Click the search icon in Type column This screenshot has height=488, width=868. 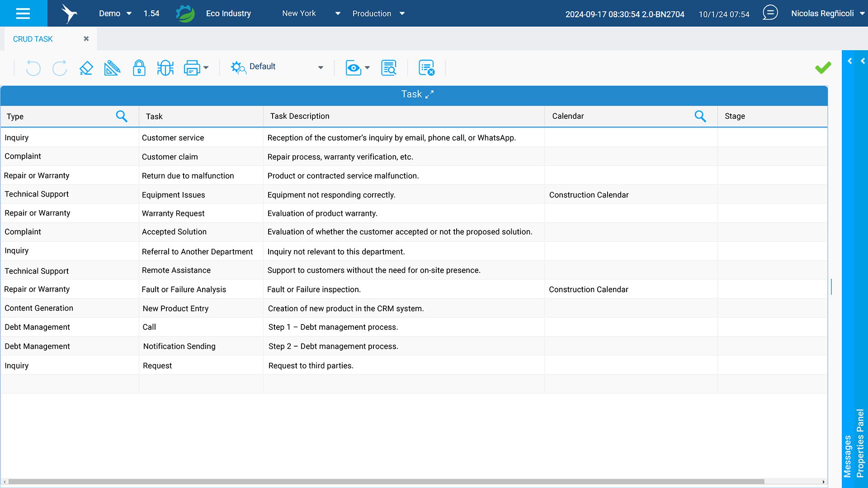pyautogui.click(x=121, y=116)
